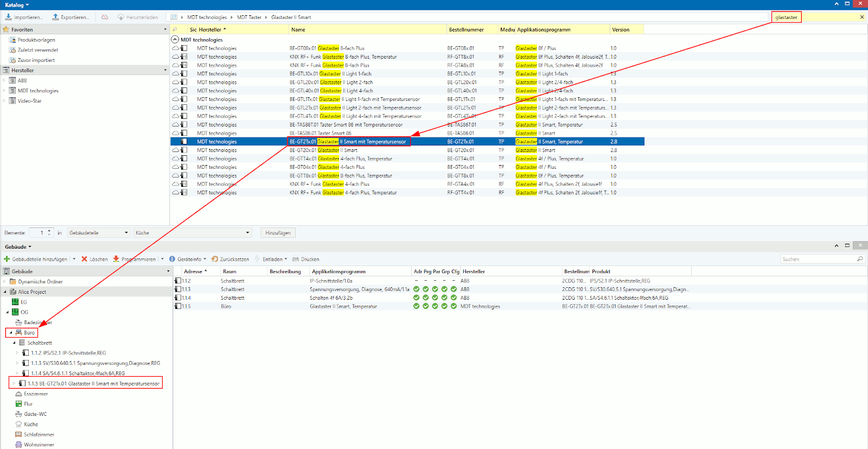Screen dimensions: 868x449
Task: Click Gebäudeteile hinzufügen plus icon
Action: 7,259
